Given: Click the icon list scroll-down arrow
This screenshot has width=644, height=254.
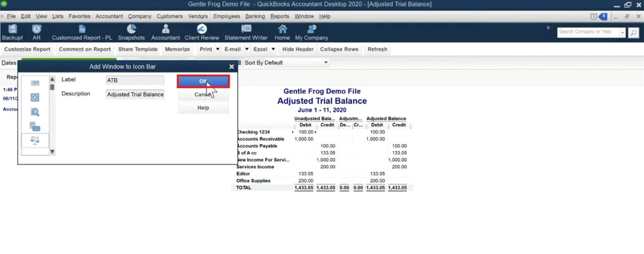Looking at the screenshot, I should (52, 152).
